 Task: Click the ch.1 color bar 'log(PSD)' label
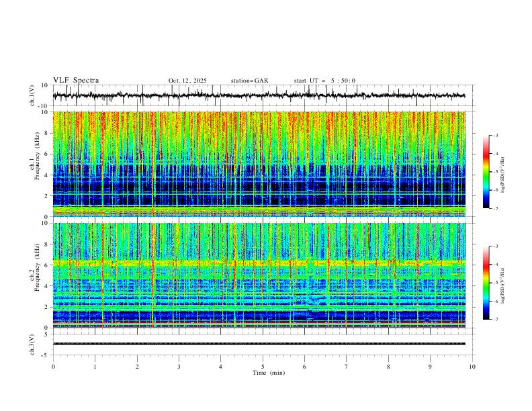coord(502,175)
